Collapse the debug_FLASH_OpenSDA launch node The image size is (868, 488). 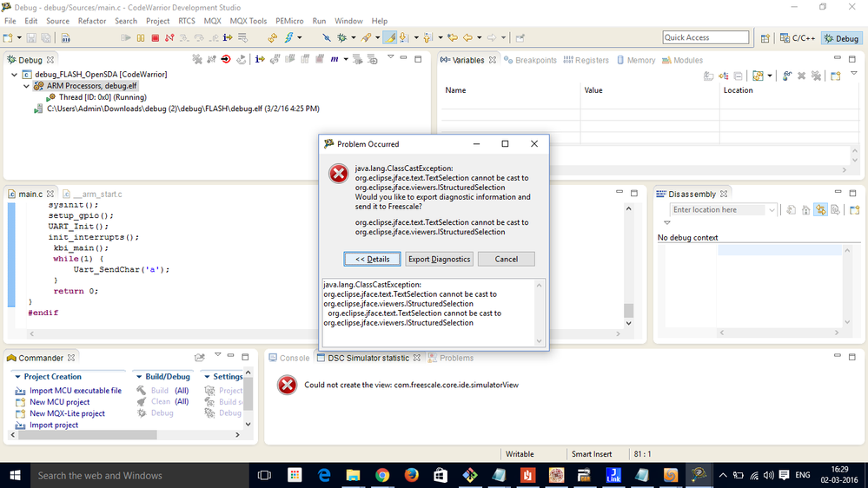tap(15, 74)
